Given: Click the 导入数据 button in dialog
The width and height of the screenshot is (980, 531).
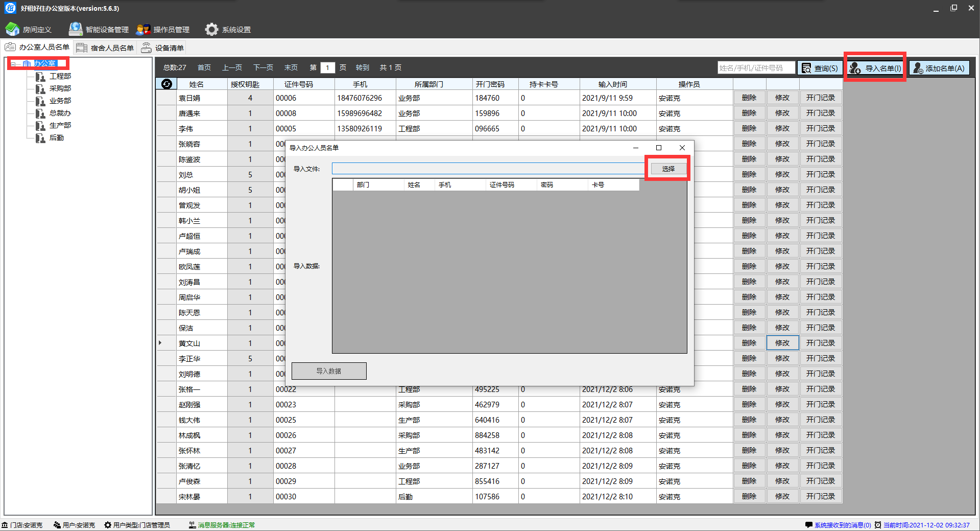Looking at the screenshot, I should pos(329,371).
